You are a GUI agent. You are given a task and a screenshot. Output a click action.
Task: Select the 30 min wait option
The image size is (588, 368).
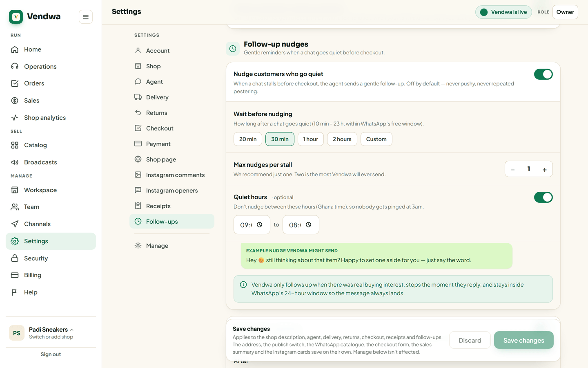click(x=280, y=139)
